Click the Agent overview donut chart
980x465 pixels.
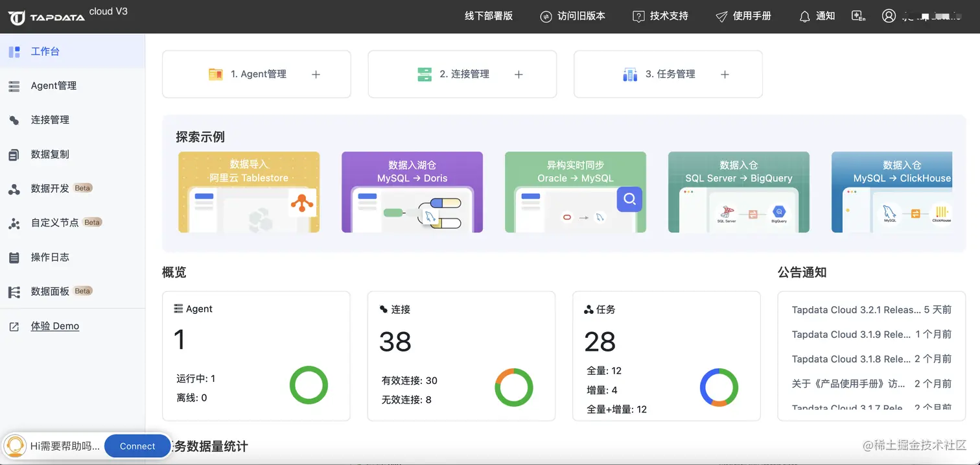(x=309, y=385)
